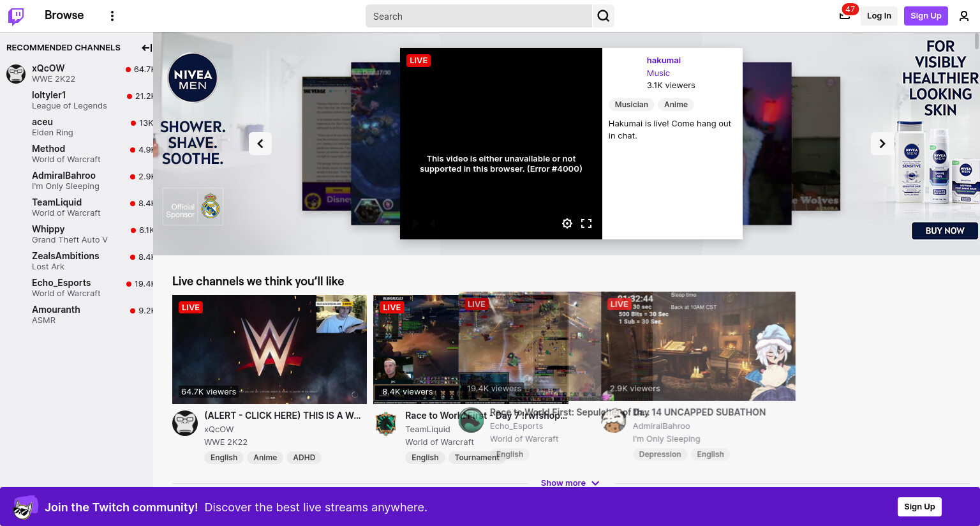
Task: Select the Musician tag
Action: click(x=631, y=105)
